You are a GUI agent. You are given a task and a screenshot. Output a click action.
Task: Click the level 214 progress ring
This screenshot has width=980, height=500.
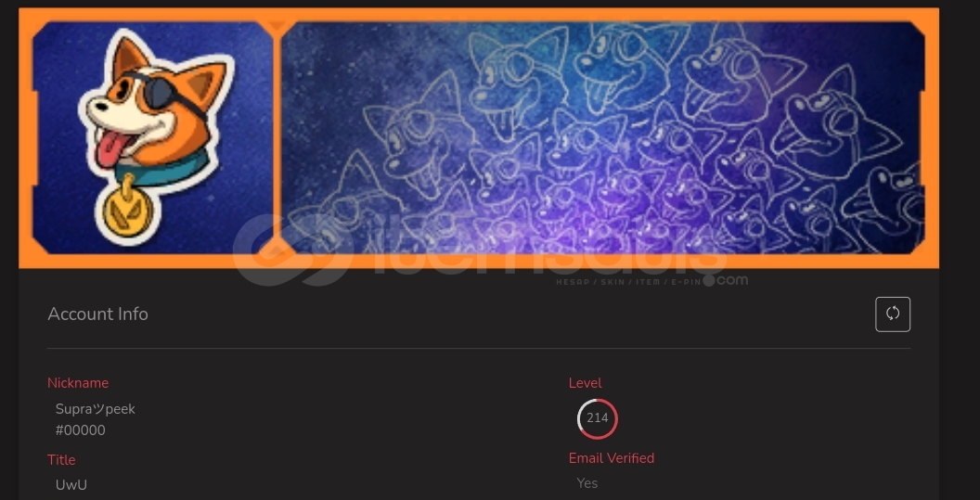click(598, 418)
